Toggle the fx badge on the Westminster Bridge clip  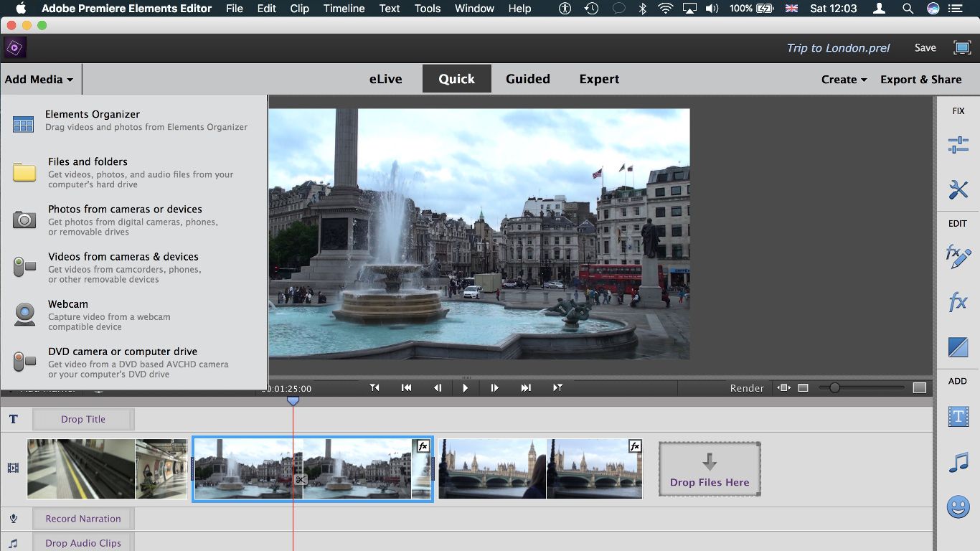point(635,446)
